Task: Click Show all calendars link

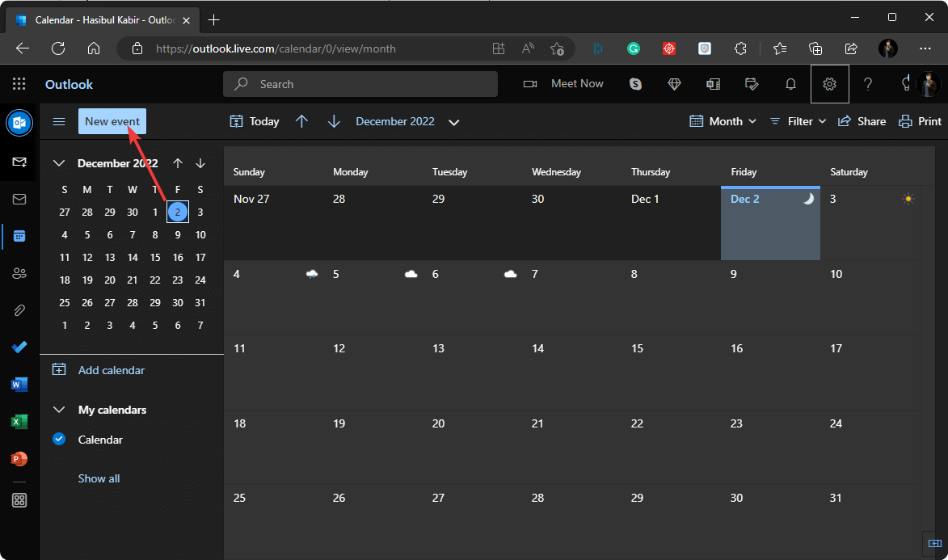Action: tap(99, 478)
